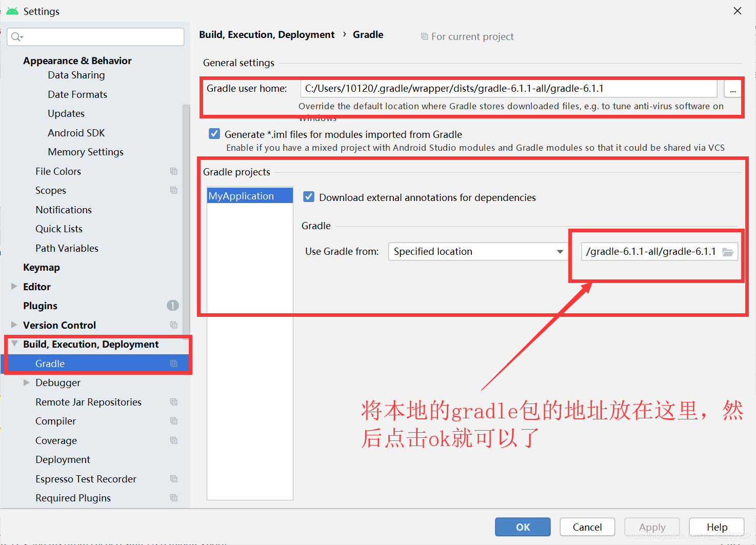Click into the Gradle user home path field
Viewport: 756px width, 545px height.
[x=509, y=89]
